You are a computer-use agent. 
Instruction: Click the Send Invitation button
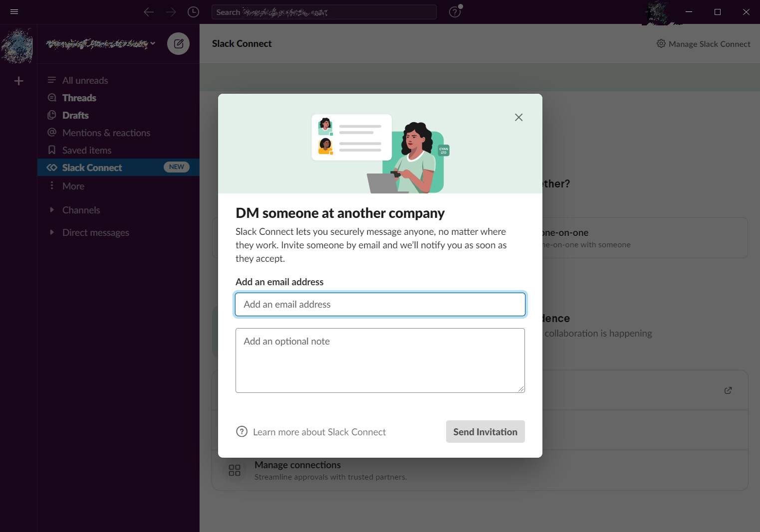pos(486,432)
